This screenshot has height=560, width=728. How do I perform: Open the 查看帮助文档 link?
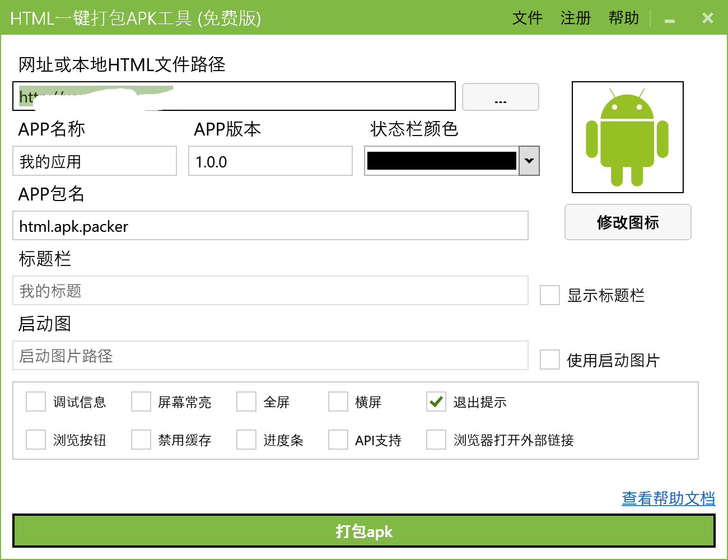(x=668, y=498)
